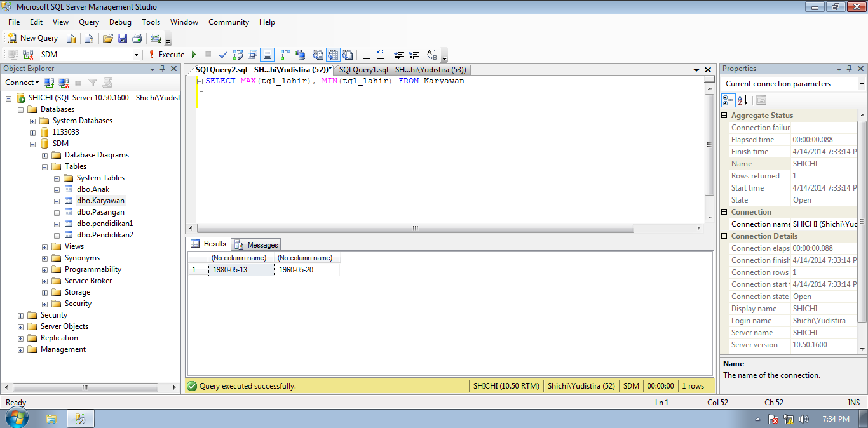Screen dimensions: 868x428
Task: Show the Estimated Execution Plan icon
Action: pyautogui.click(x=238, y=55)
